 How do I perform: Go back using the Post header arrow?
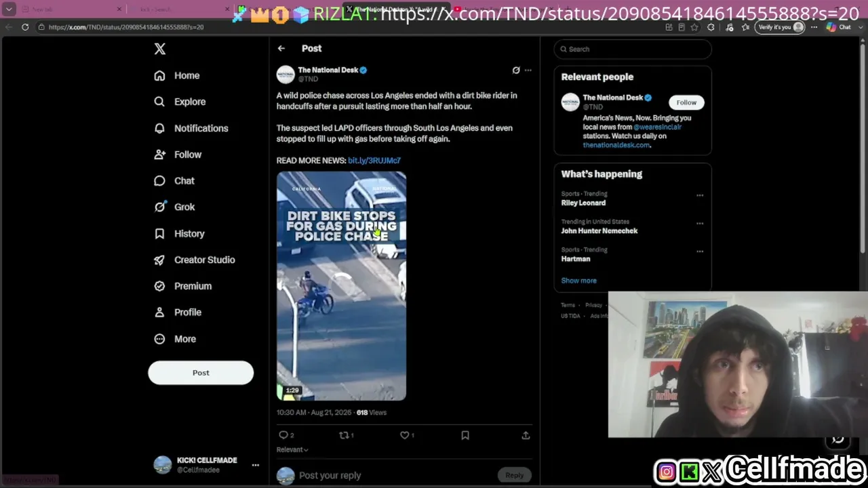[x=281, y=48]
